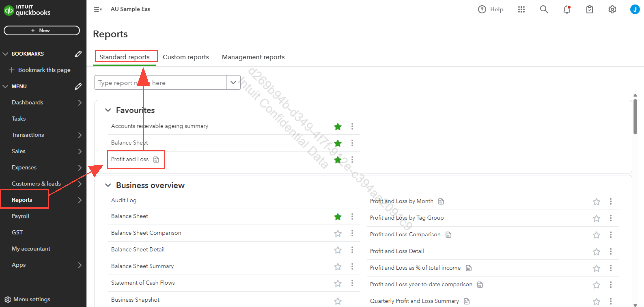The image size is (644, 307).
Task: Open more options for Profit and Loss Detail
Action: pos(611,251)
